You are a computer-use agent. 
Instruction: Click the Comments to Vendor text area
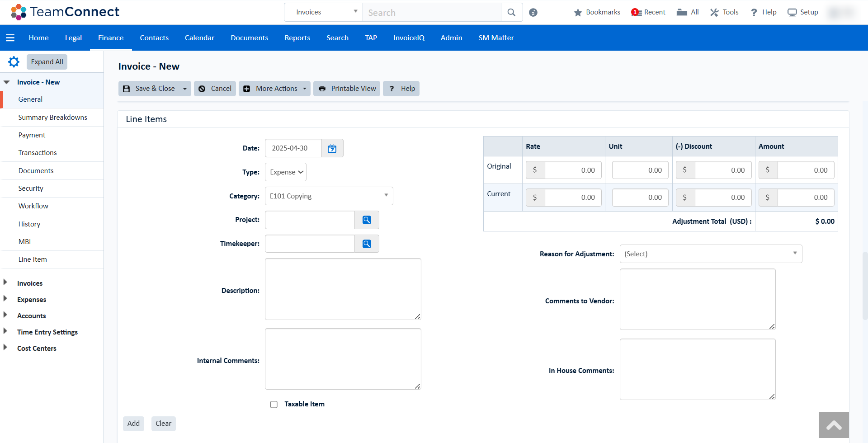tap(698, 299)
